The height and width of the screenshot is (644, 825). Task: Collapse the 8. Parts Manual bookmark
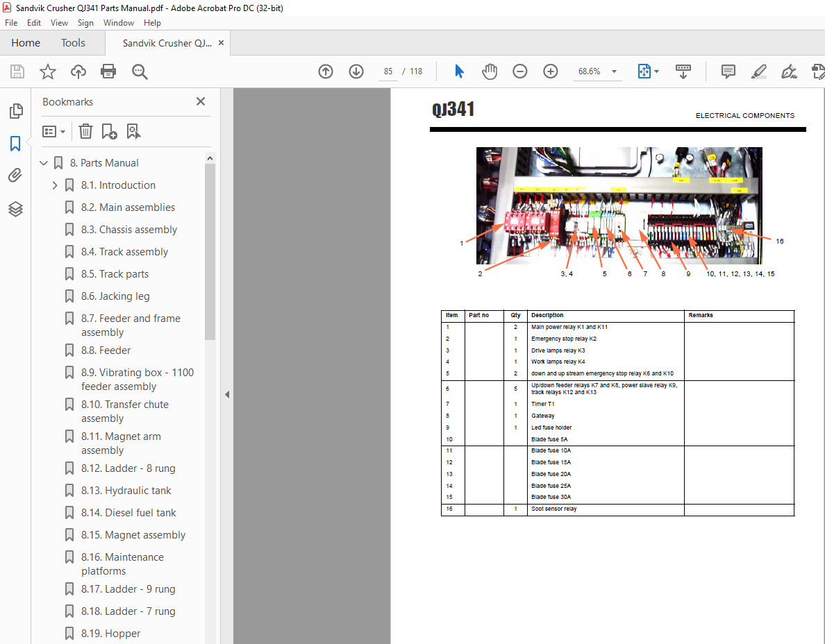click(x=44, y=163)
